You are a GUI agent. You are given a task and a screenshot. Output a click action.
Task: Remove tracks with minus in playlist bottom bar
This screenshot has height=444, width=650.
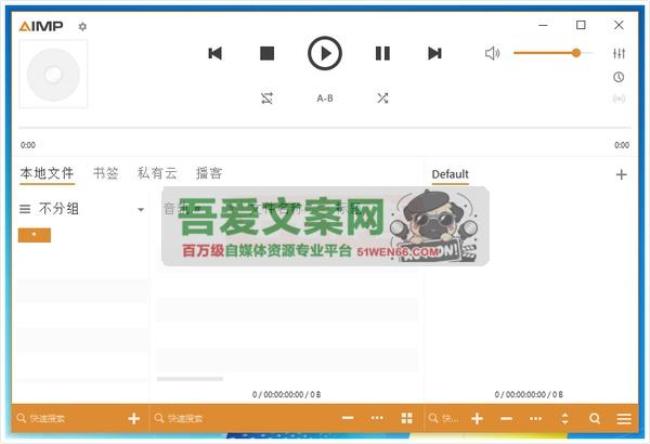pos(506,418)
